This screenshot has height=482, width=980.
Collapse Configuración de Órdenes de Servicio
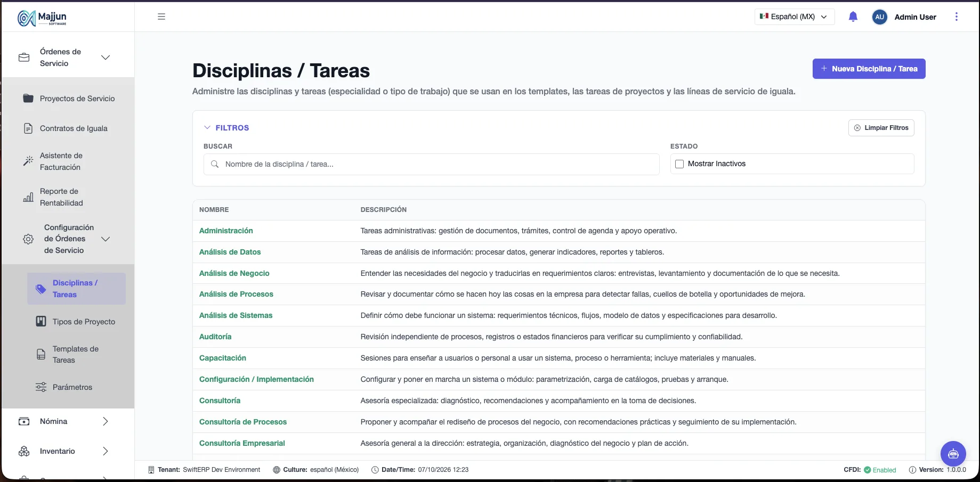[106, 239]
